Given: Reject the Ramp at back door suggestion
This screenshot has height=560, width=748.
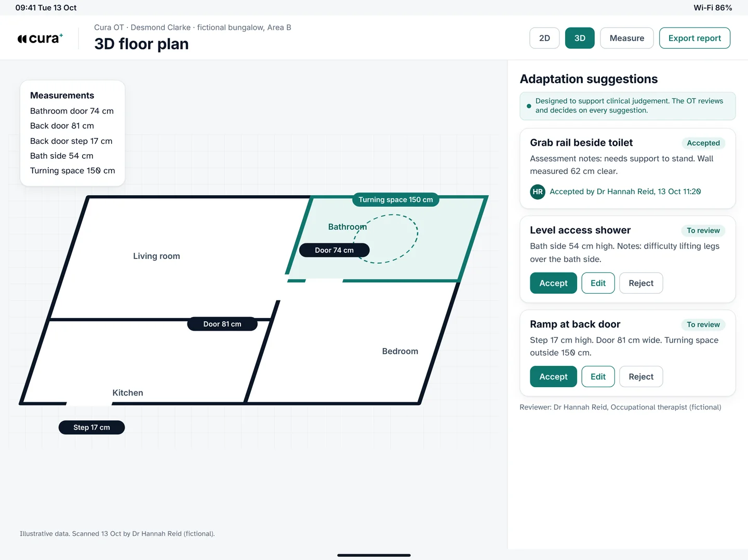Looking at the screenshot, I should pos(641,377).
